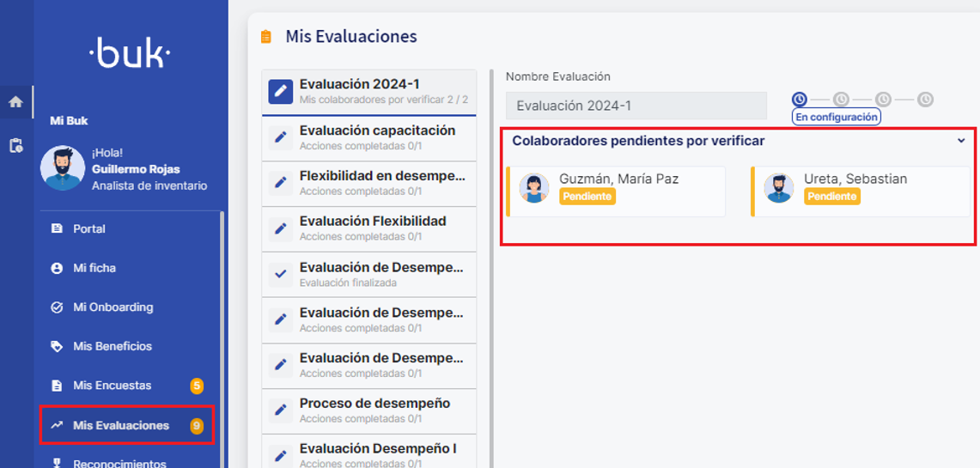Click the clipboard icon in left rail

[x=15, y=145]
